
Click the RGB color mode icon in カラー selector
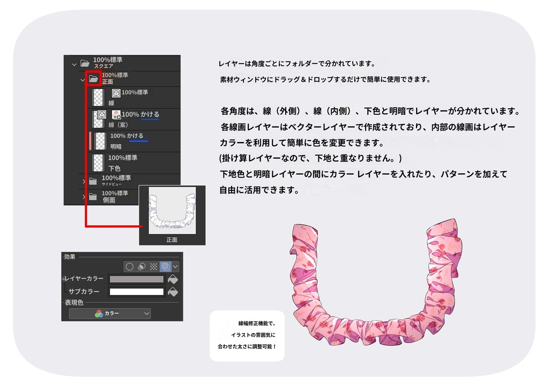point(99,313)
